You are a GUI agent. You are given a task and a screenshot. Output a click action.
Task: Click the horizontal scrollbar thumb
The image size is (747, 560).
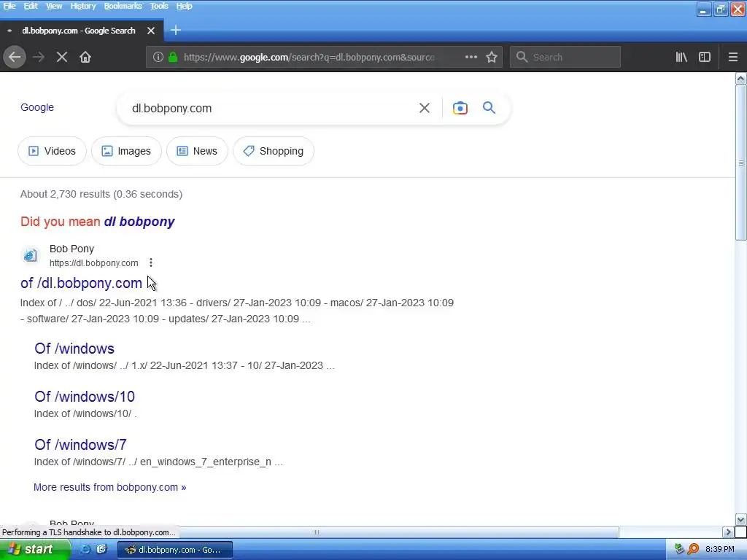tap(317, 532)
